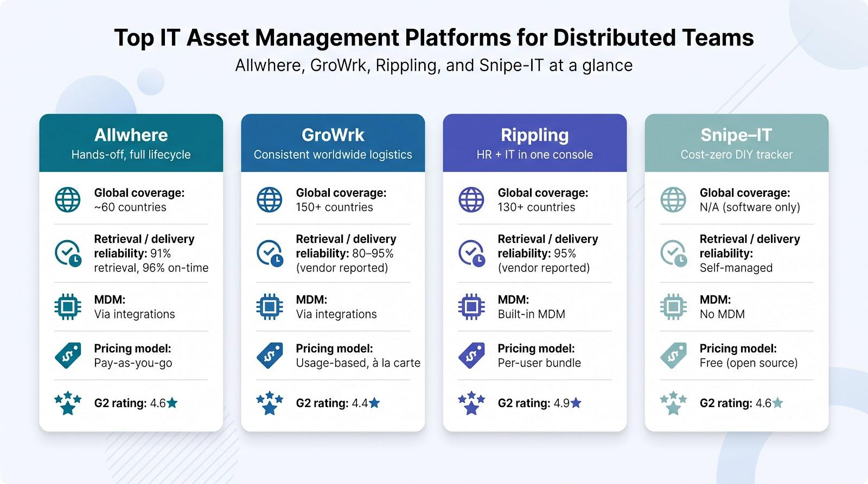
Task: Click the 'No MDM' value
Action: point(722,314)
